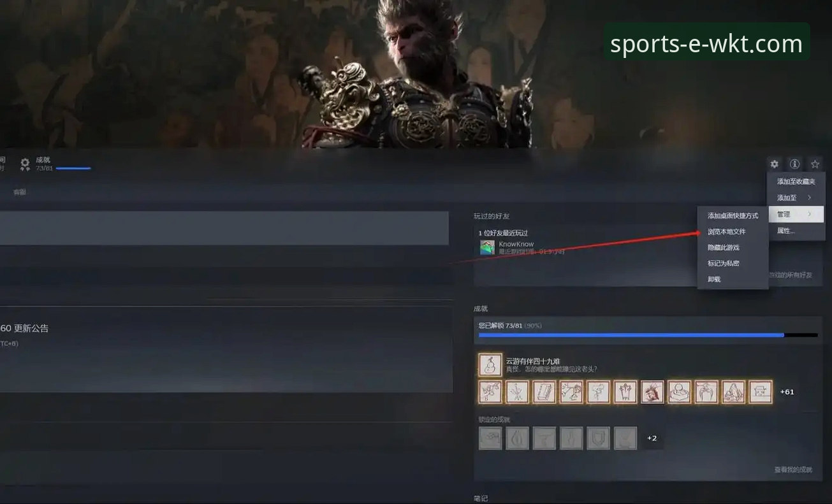
Task: Click the shield-shaped locked achievement icon
Action: tap(598, 438)
